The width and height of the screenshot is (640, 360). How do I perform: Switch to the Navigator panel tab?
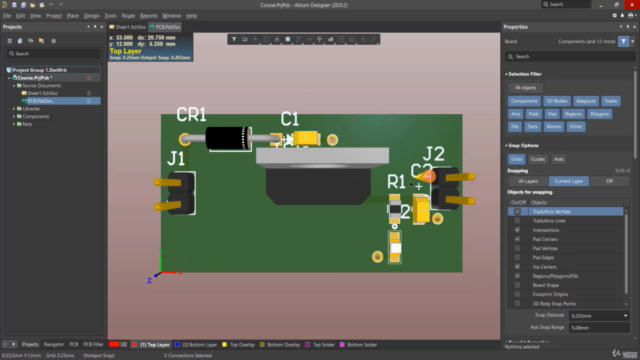53,344
